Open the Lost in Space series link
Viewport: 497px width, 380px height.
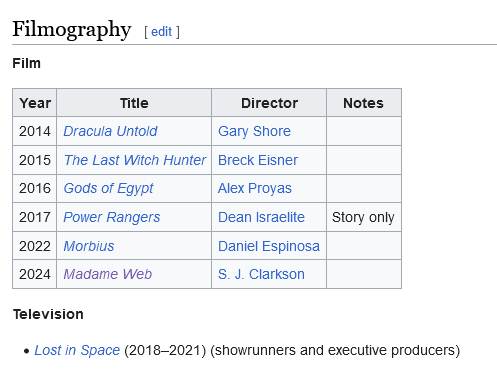click(77, 350)
